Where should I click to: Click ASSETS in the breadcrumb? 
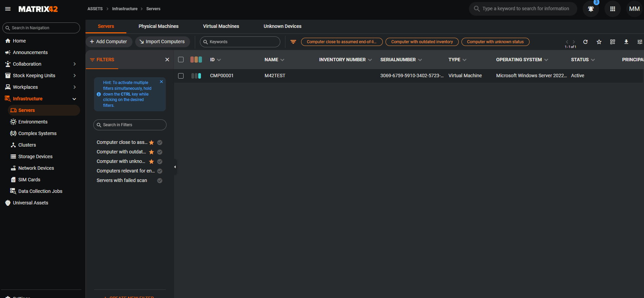(95, 9)
